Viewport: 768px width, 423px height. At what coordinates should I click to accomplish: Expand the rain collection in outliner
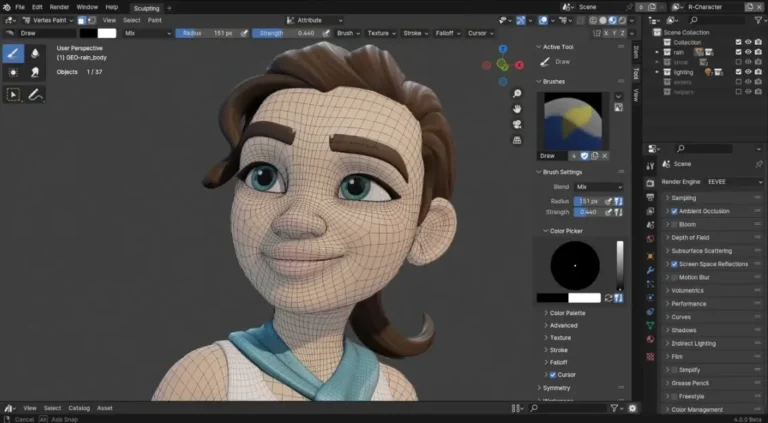tap(657, 52)
